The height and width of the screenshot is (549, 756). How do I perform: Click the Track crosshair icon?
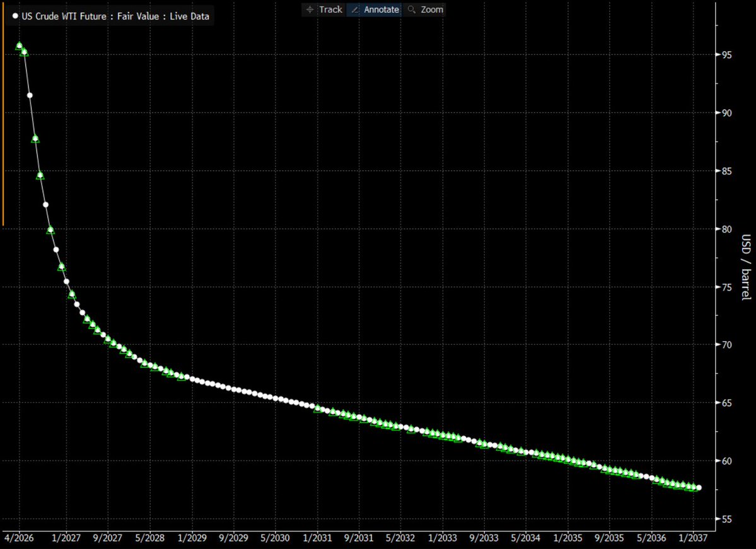(x=310, y=9)
